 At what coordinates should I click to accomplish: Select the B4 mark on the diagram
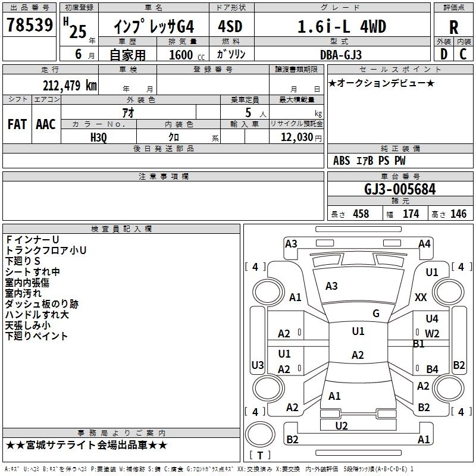tap(432, 369)
